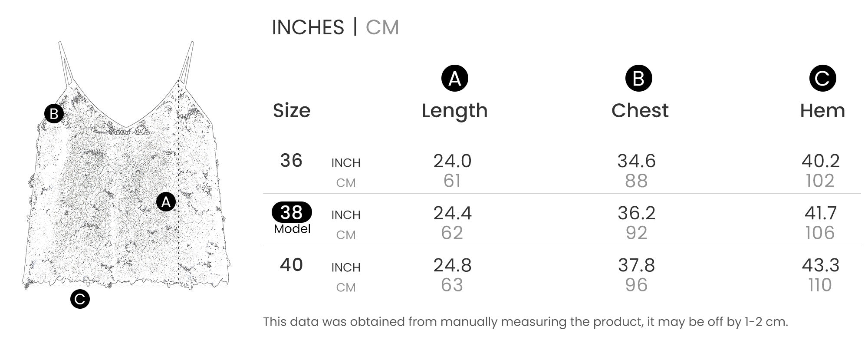This screenshot has width=868, height=350.
Task: Select size 36 row label
Action: pos(291,161)
